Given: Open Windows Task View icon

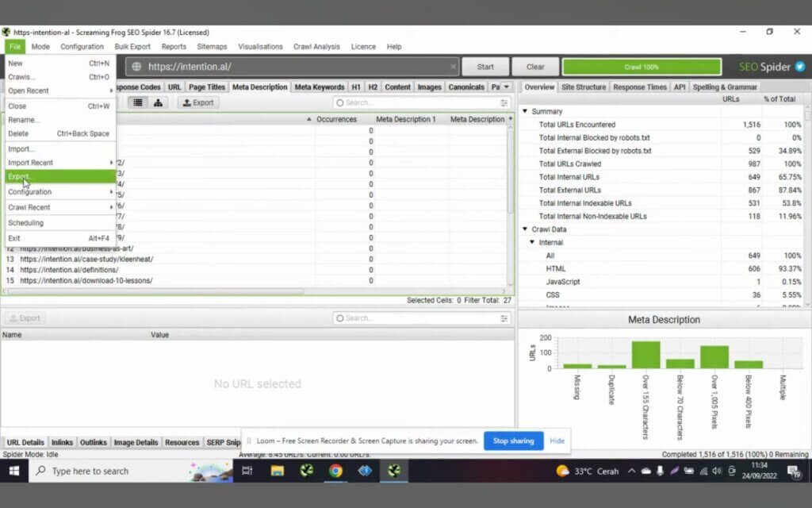Looking at the screenshot, I should click(247, 471).
